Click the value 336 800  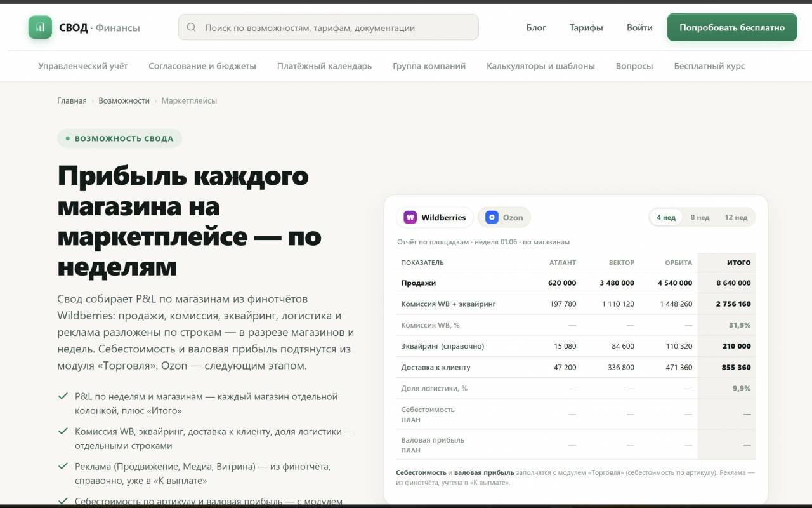pyautogui.click(x=621, y=367)
